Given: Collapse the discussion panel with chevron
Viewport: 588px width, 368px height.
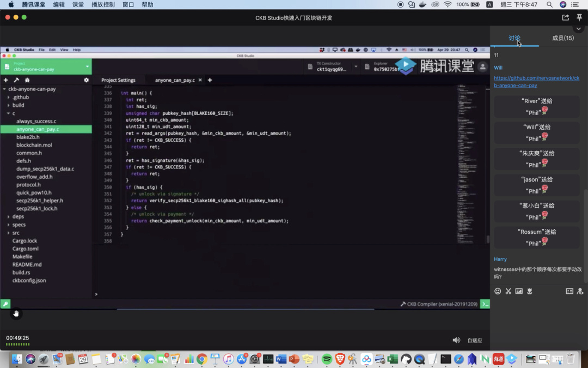Looking at the screenshot, I should tap(579, 28).
